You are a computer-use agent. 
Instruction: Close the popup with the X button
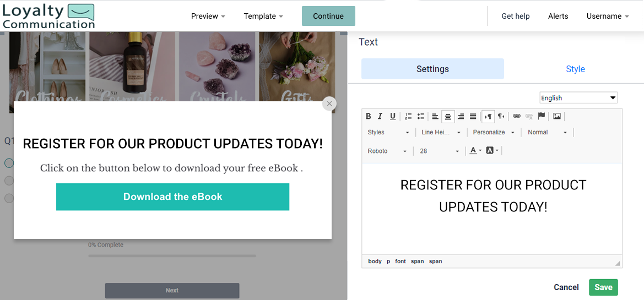[329, 104]
